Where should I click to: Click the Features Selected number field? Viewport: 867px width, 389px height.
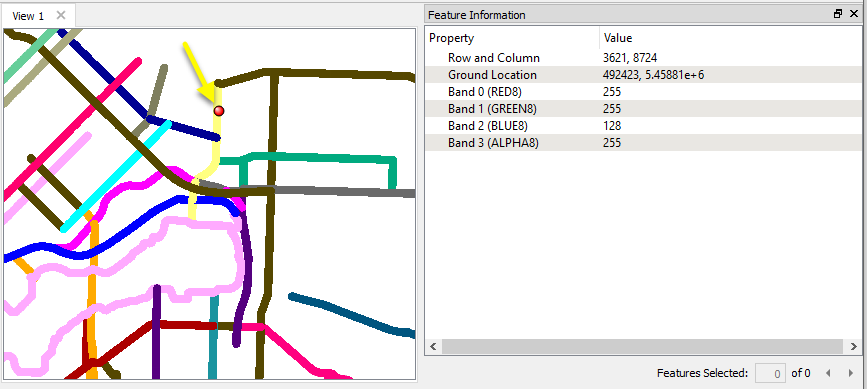coord(771,374)
